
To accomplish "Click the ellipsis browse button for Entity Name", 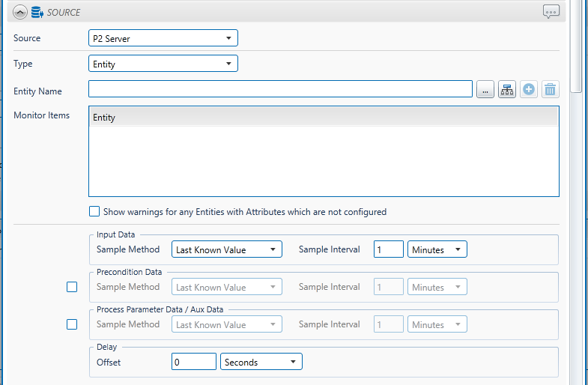I will click(485, 90).
